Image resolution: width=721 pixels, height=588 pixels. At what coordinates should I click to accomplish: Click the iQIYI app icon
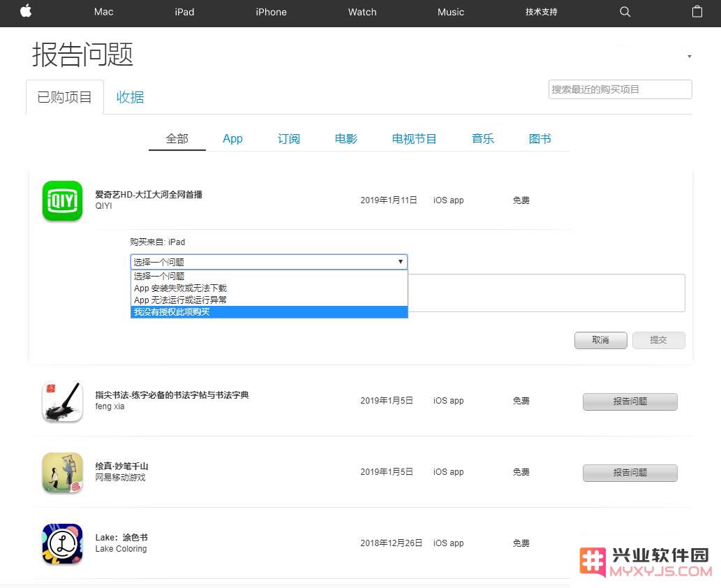(63, 200)
